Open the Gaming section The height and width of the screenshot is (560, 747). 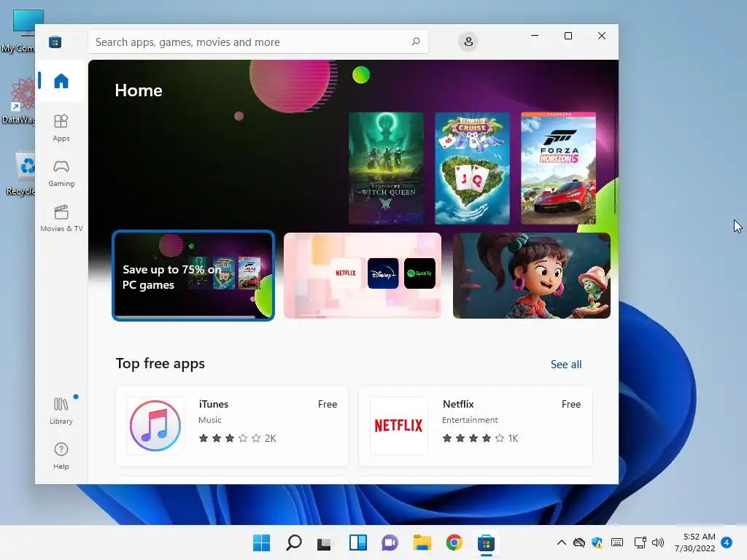point(61,174)
